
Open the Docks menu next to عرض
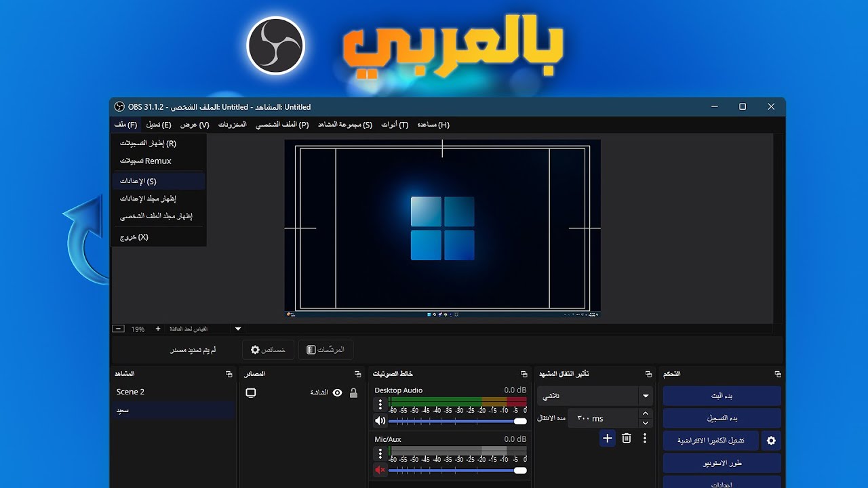pos(233,125)
